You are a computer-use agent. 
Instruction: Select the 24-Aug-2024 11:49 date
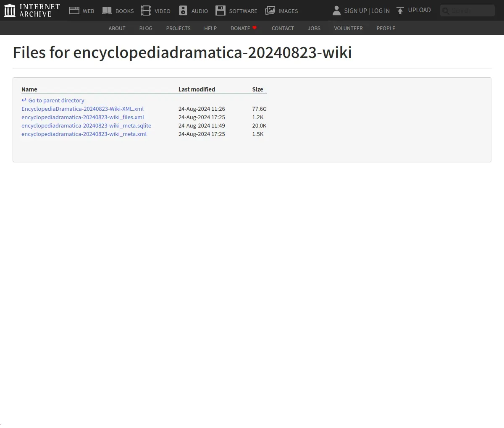pos(202,126)
